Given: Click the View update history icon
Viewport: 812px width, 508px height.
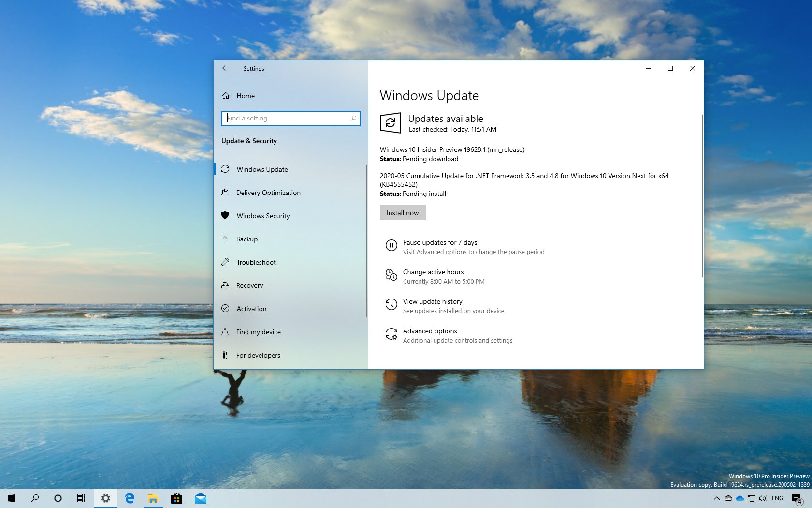Looking at the screenshot, I should coord(391,304).
